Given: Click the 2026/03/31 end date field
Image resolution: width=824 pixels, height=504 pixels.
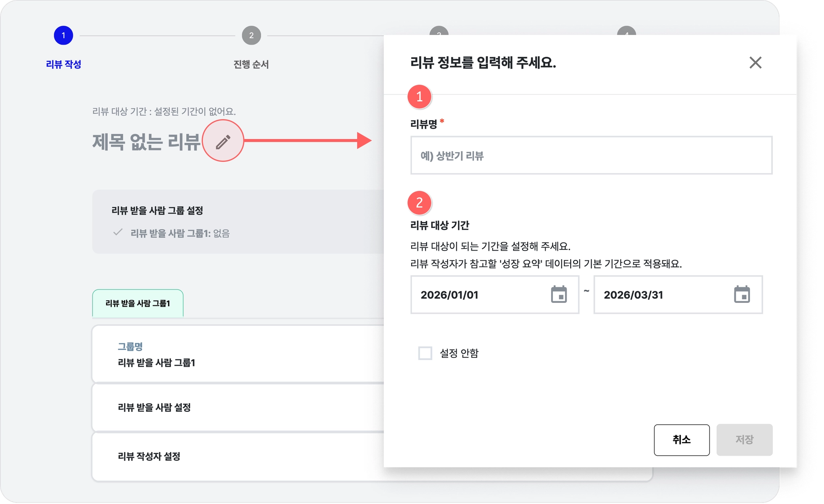Looking at the screenshot, I should pos(660,295).
